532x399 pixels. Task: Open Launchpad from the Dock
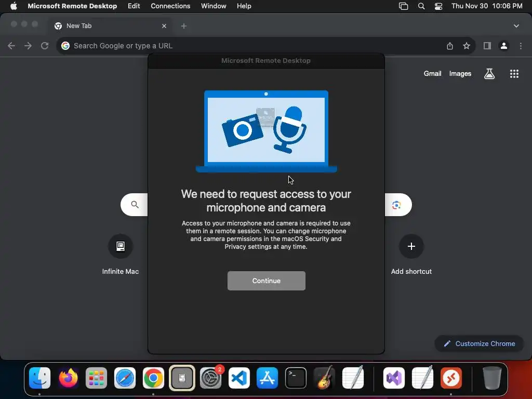pyautogui.click(x=96, y=378)
